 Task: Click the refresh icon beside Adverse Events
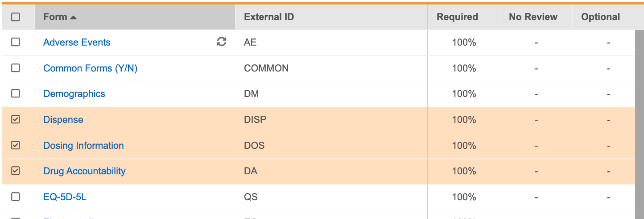point(221,42)
